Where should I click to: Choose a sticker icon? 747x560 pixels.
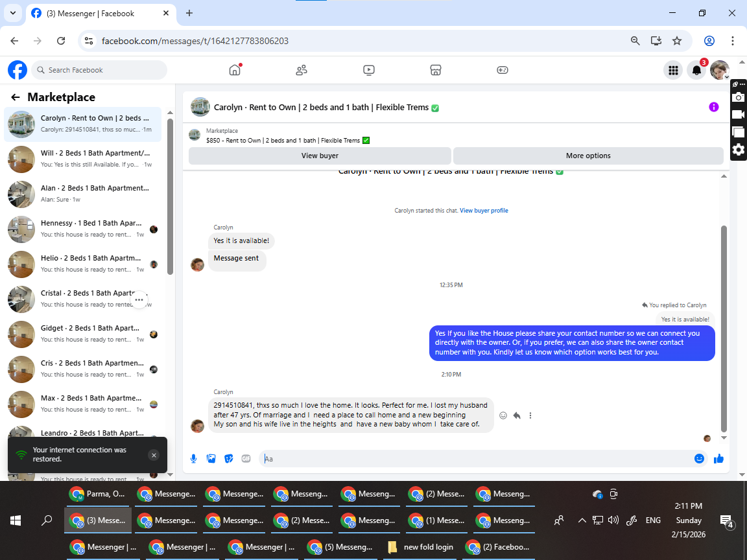[229, 459]
